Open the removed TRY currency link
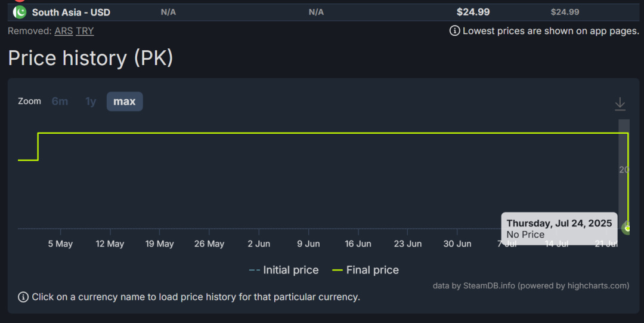Viewport: 644px width, 323px height. (85, 31)
